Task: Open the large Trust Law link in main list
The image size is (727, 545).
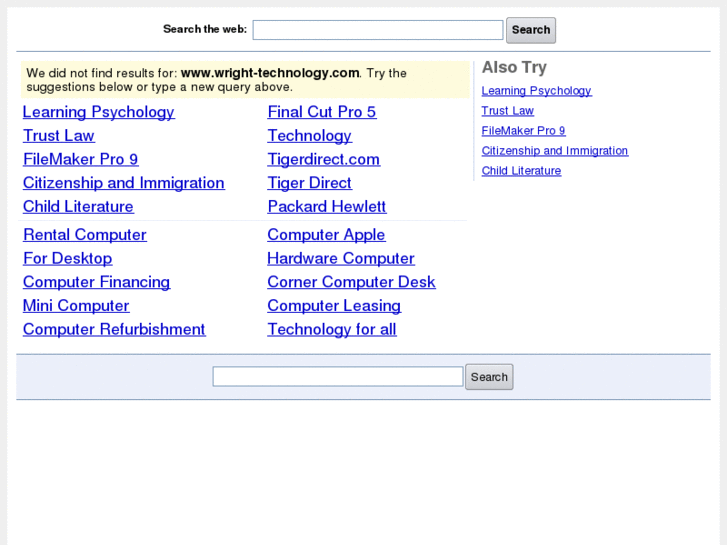Action: tap(59, 135)
